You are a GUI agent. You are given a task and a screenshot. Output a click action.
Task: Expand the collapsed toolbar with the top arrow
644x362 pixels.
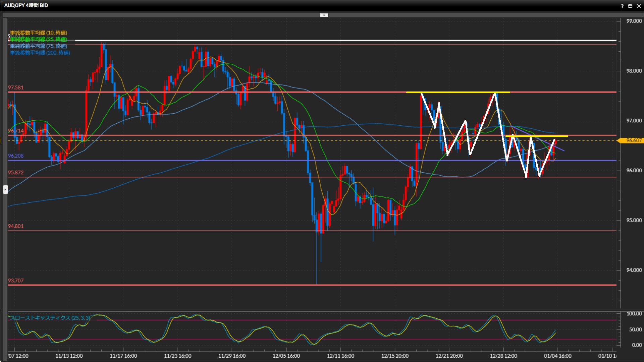coord(324,15)
